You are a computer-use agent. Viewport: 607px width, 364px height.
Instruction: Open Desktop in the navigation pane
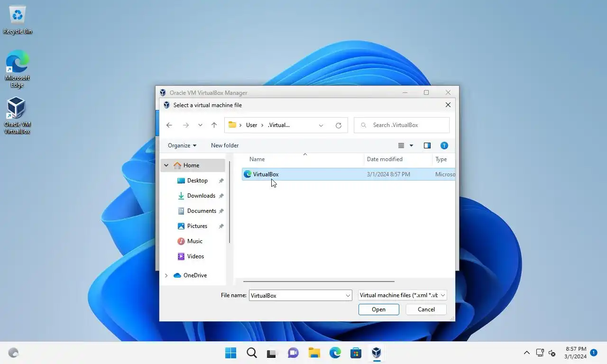[x=197, y=181]
